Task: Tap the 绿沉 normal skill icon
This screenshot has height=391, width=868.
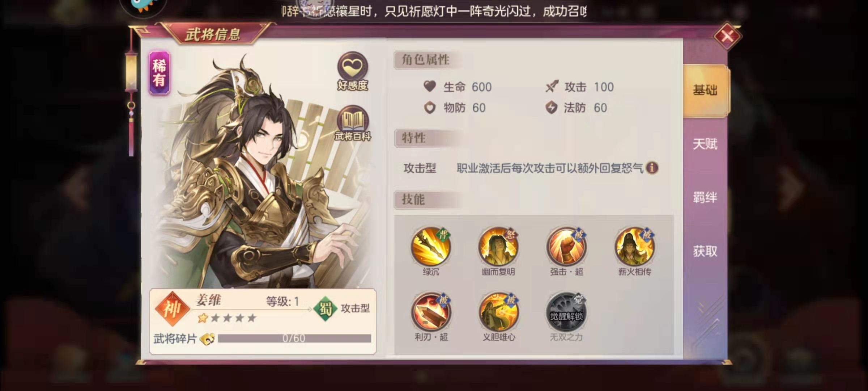Action: 431,246
